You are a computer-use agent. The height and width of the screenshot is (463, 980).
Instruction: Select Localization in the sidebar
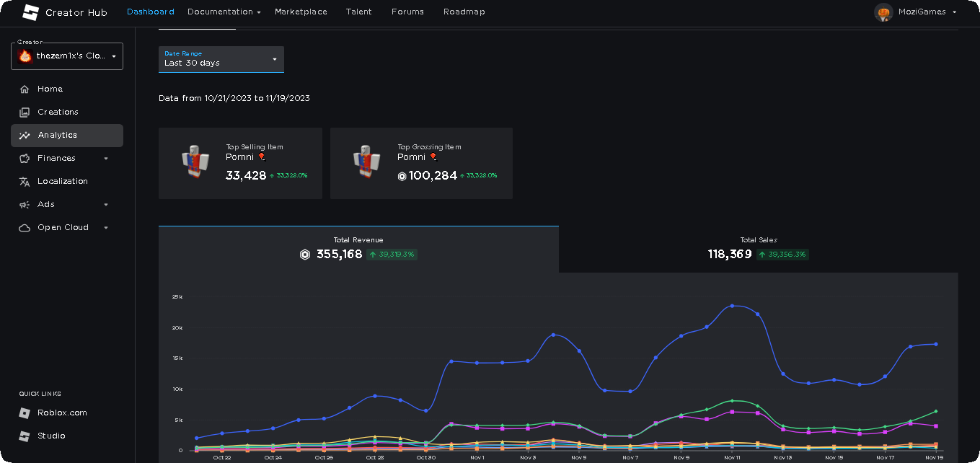tap(67, 182)
